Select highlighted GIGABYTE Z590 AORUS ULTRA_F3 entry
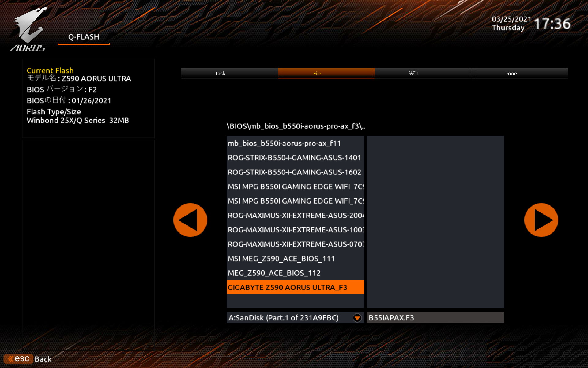 click(x=296, y=287)
